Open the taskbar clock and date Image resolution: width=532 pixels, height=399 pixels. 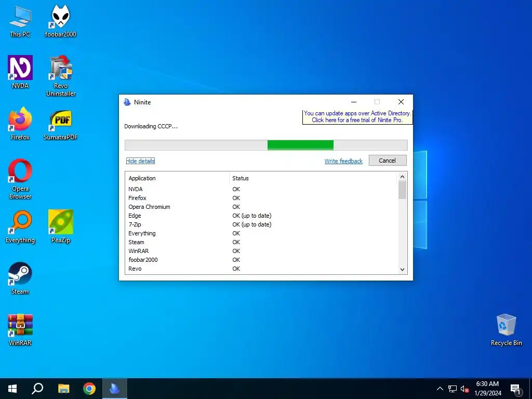pyautogui.click(x=487, y=389)
